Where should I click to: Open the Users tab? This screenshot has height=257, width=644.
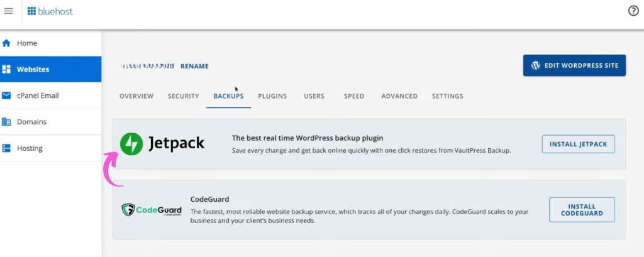pos(314,96)
